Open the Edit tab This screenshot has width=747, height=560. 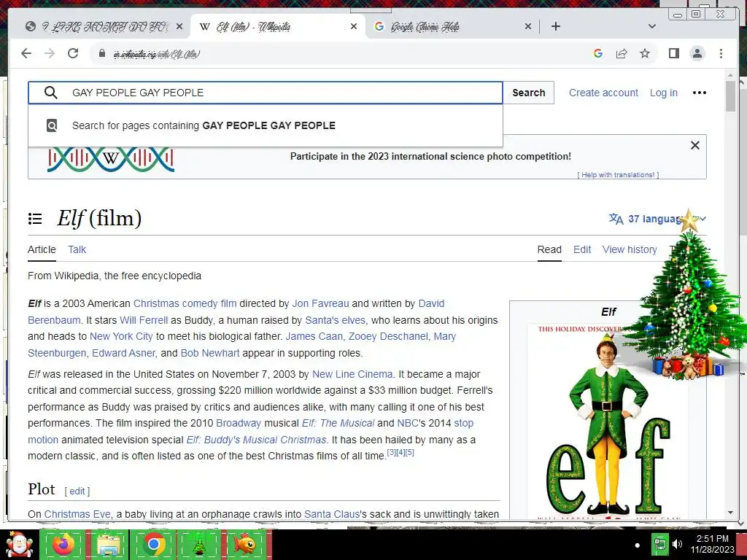582,249
